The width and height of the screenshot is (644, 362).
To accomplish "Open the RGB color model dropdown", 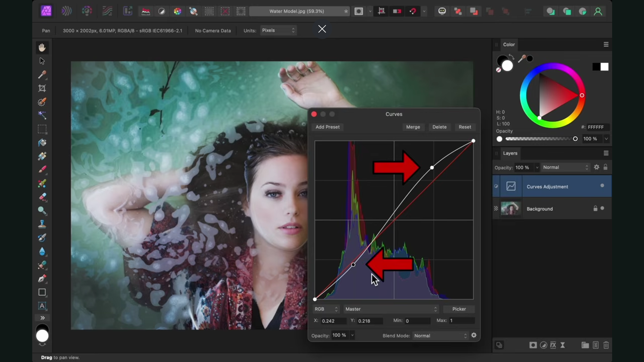I will pyautogui.click(x=326, y=309).
